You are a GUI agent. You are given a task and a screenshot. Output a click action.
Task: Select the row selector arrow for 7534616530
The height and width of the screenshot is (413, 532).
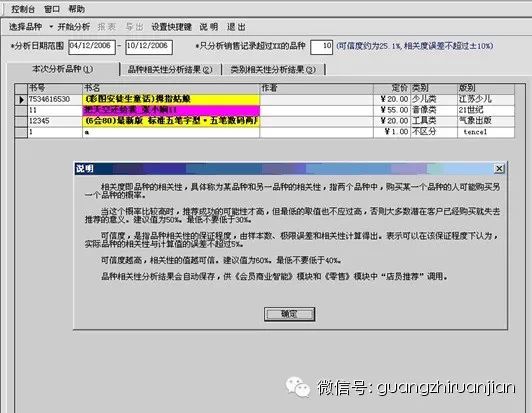pos(21,99)
